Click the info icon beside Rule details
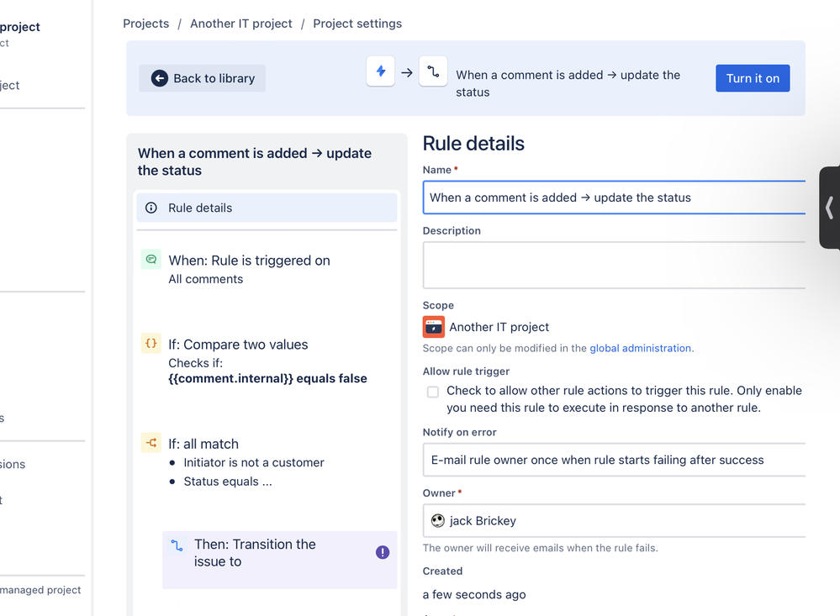 click(151, 208)
